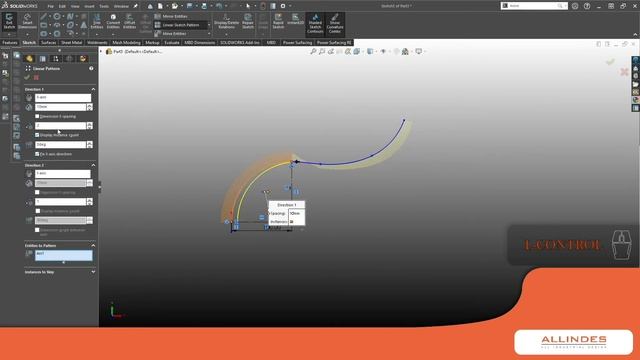Open the File menu
This screenshot has width=640, height=360.
[50, 6]
